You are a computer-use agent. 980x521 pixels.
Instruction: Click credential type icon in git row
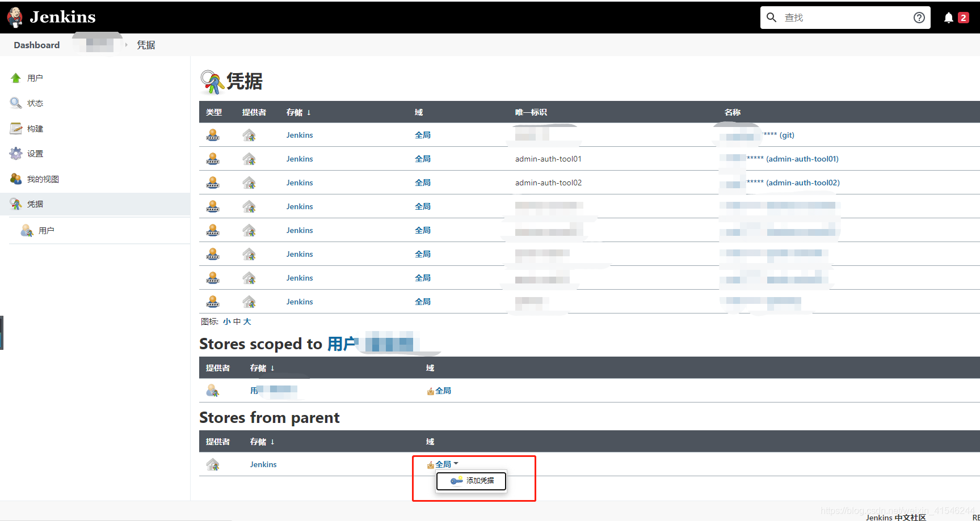click(213, 135)
